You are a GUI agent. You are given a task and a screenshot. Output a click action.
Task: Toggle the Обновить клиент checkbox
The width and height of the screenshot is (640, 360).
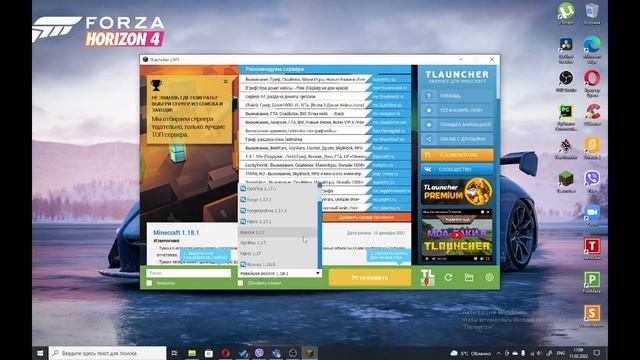pyautogui.click(x=240, y=283)
